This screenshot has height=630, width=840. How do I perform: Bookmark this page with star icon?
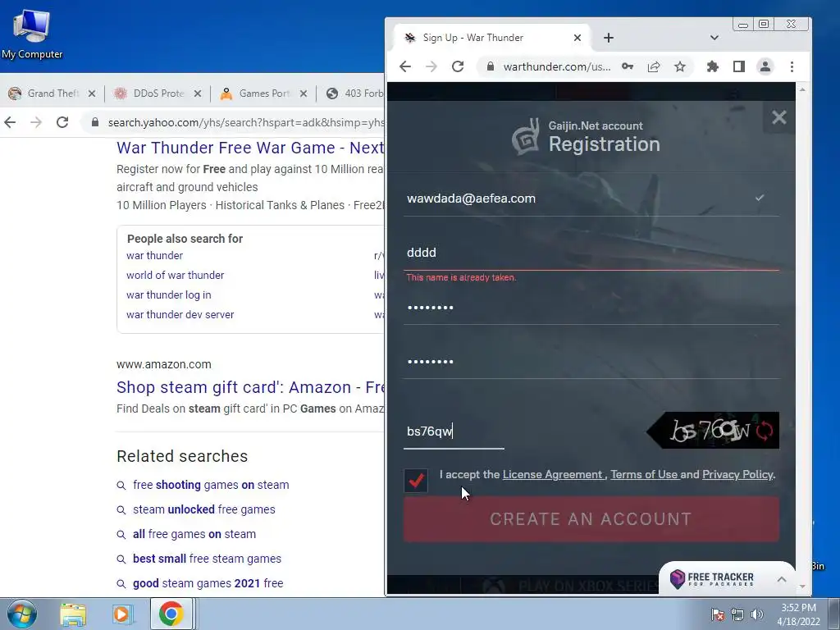tap(680, 66)
